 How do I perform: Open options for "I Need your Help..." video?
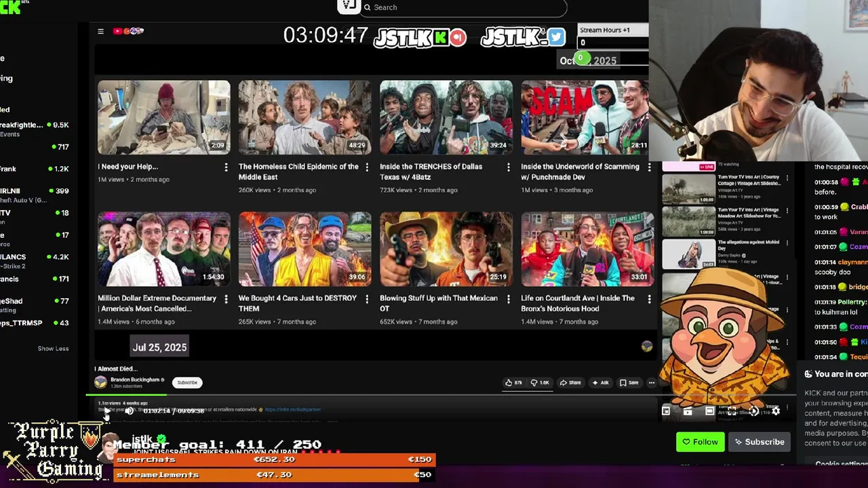tap(226, 167)
